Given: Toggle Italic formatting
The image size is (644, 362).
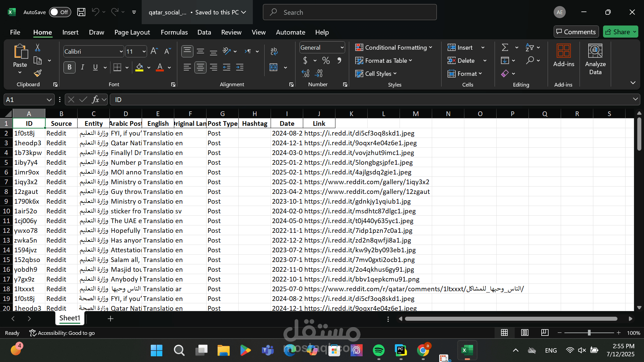Looking at the screenshot, I should [82, 67].
